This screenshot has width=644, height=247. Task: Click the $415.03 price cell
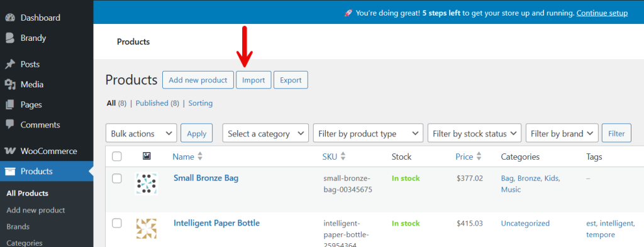point(469,224)
